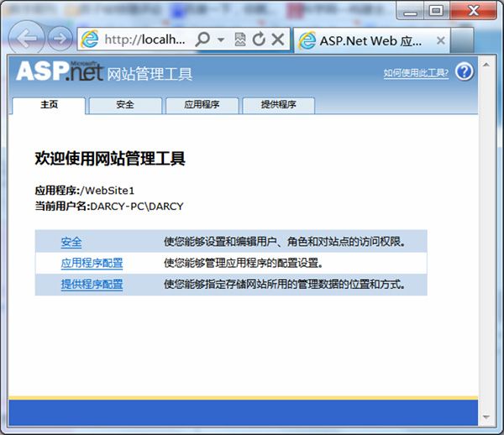Click the description 使您能够管理应用程序的配置设置
This screenshot has width=504, height=435.
244,263
